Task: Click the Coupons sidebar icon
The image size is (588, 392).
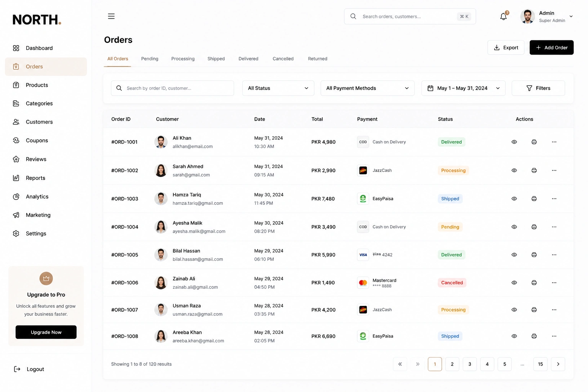Action: click(x=16, y=140)
